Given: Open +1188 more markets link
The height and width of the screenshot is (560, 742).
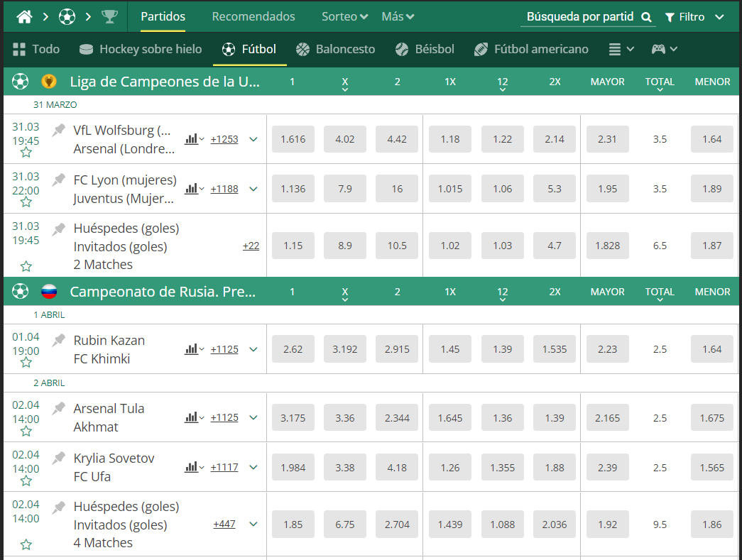Looking at the screenshot, I should coord(224,189).
